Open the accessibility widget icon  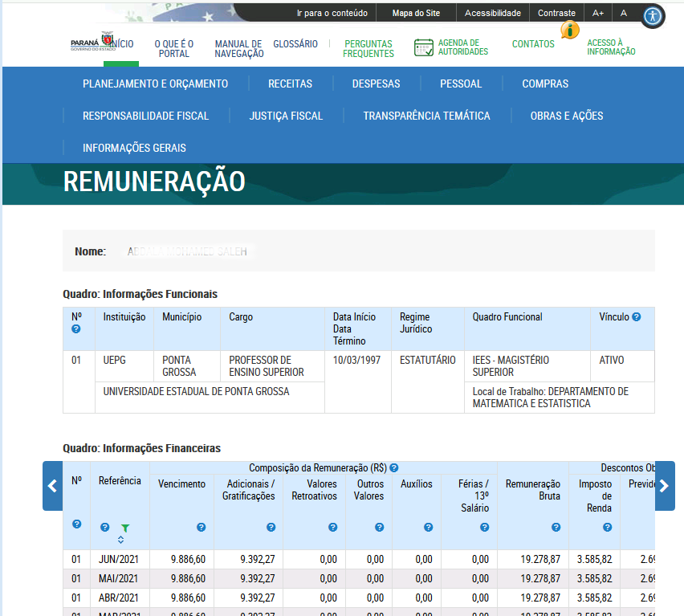point(653,17)
